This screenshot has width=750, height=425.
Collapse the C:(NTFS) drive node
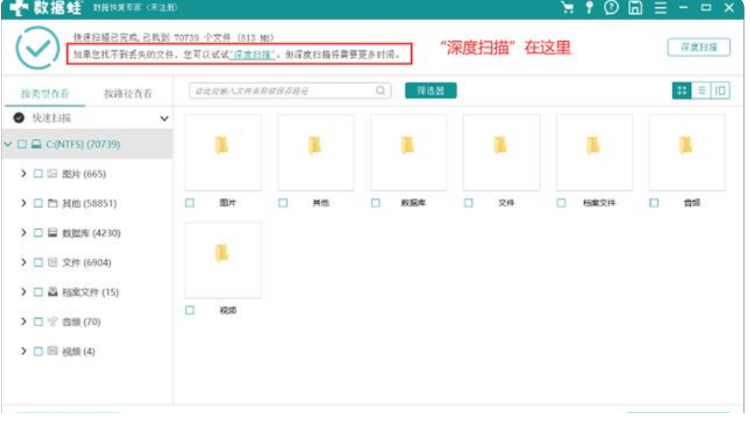(x=8, y=145)
